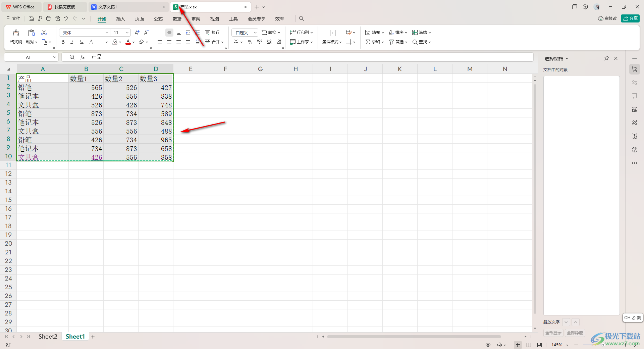Open the 数据 (Data) ribbon tab
The image size is (644, 349).
(x=177, y=19)
